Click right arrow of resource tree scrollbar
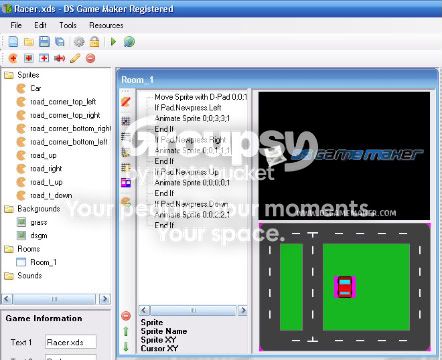This screenshot has height=360, width=442. 105,299
